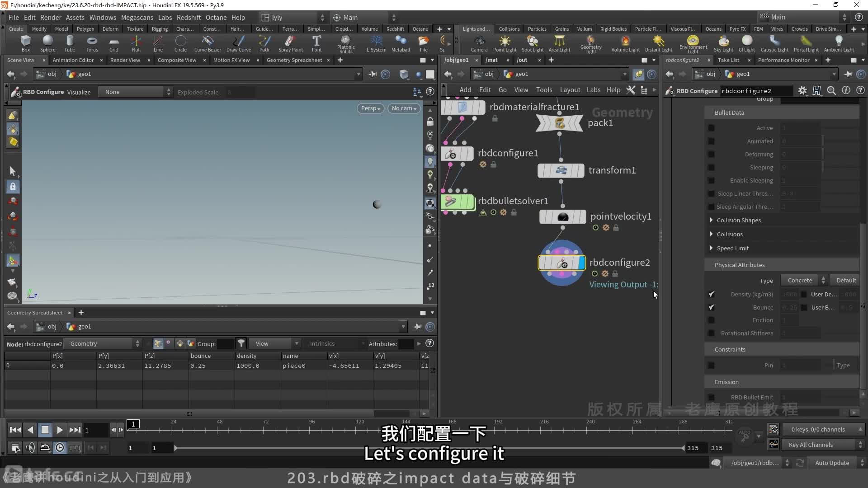This screenshot has width=868, height=488.
Task: Open the File menu
Action: (14, 17)
